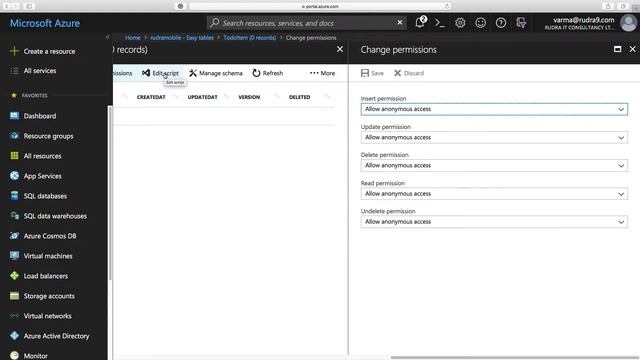This screenshot has width=640, height=360.
Task: Open the Undelete permission dropdown
Action: (494, 222)
